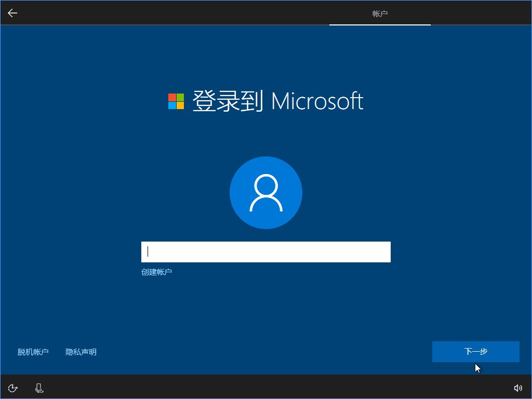Open the Ease of Access icon
The width and height of the screenshot is (532, 399).
click(x=13, y=388)
